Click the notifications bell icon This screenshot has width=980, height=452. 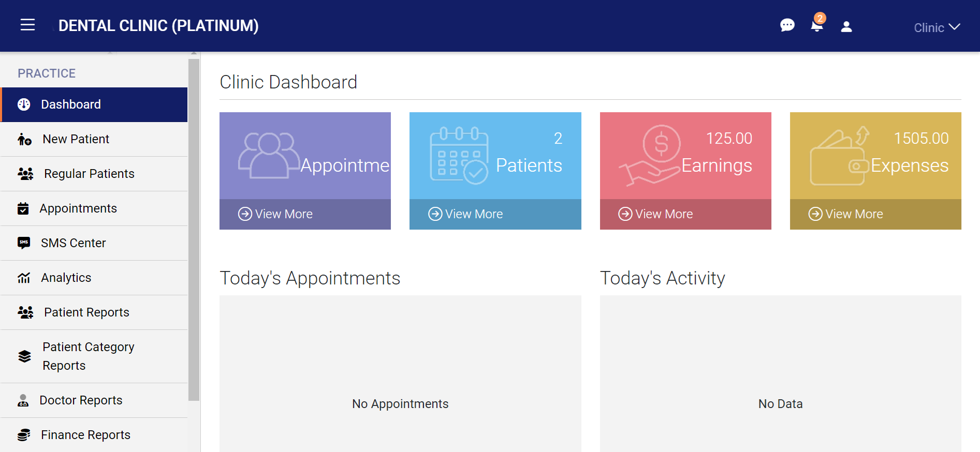(816, 26)
